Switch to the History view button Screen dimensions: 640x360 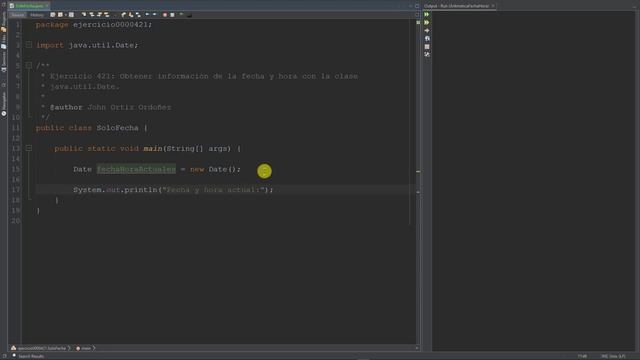tap(37, 15)
